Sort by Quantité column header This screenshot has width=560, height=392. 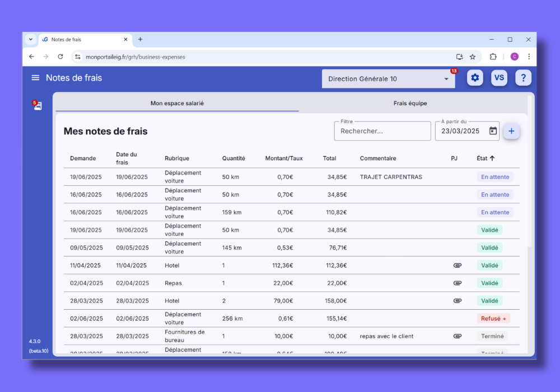[234, 158]
